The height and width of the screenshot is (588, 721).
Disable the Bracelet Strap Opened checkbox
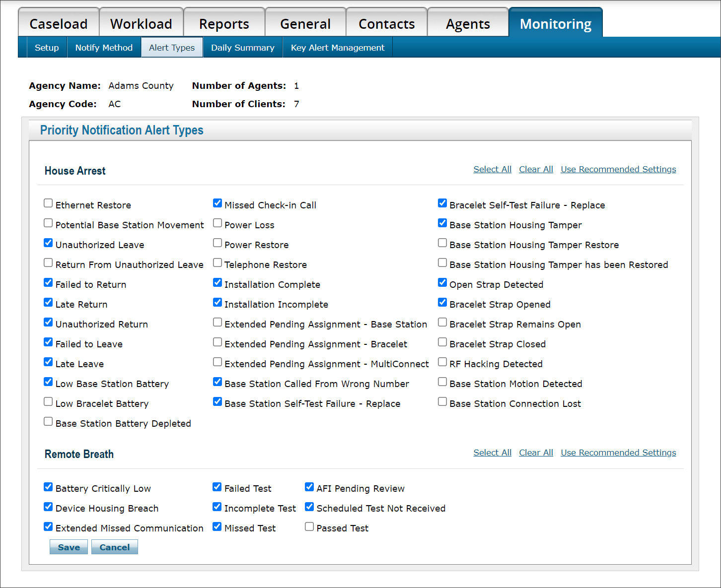(442, 302)
